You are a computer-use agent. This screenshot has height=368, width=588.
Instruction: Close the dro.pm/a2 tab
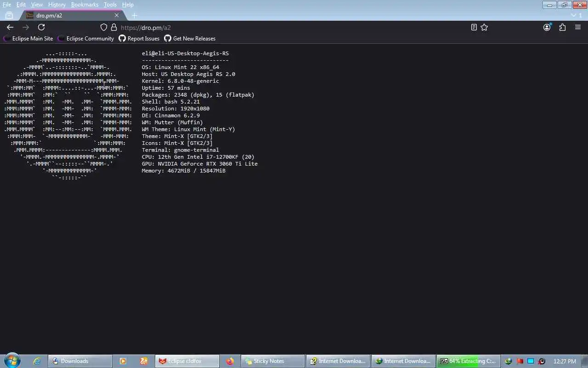pos(117,15)
